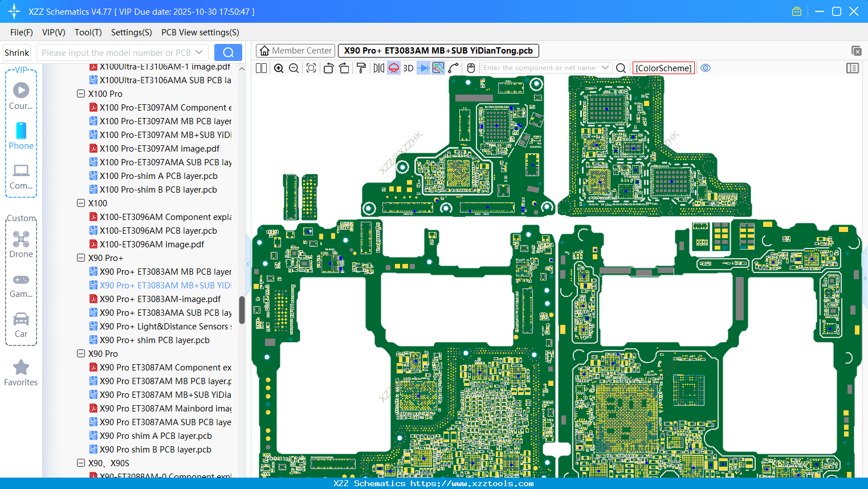Open the PCB View settings(S) menu

200,32
